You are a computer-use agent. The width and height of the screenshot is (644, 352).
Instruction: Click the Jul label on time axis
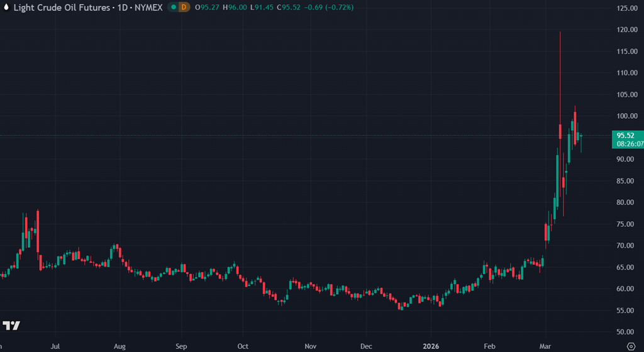[55, 346]
